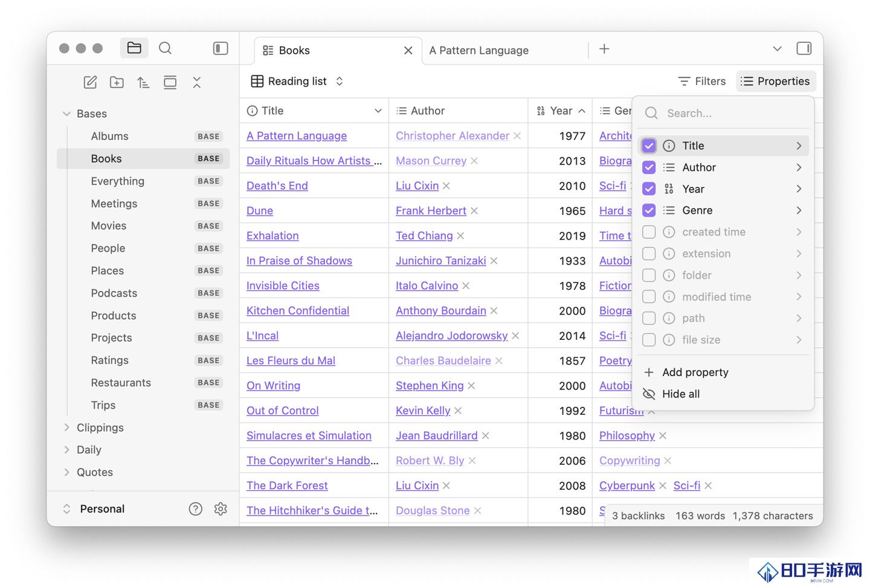Enable the path property checkbox
This screenshot has height=588, width=870.
pos(649,318)
